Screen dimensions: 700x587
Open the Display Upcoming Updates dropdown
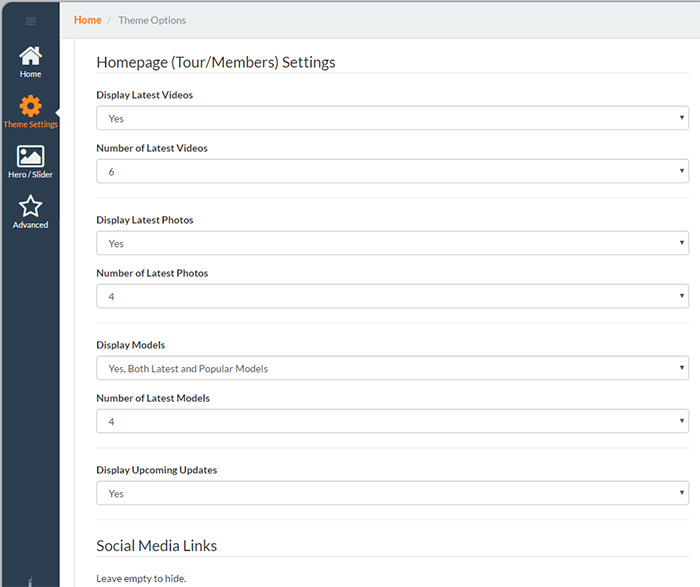(392, 493)
